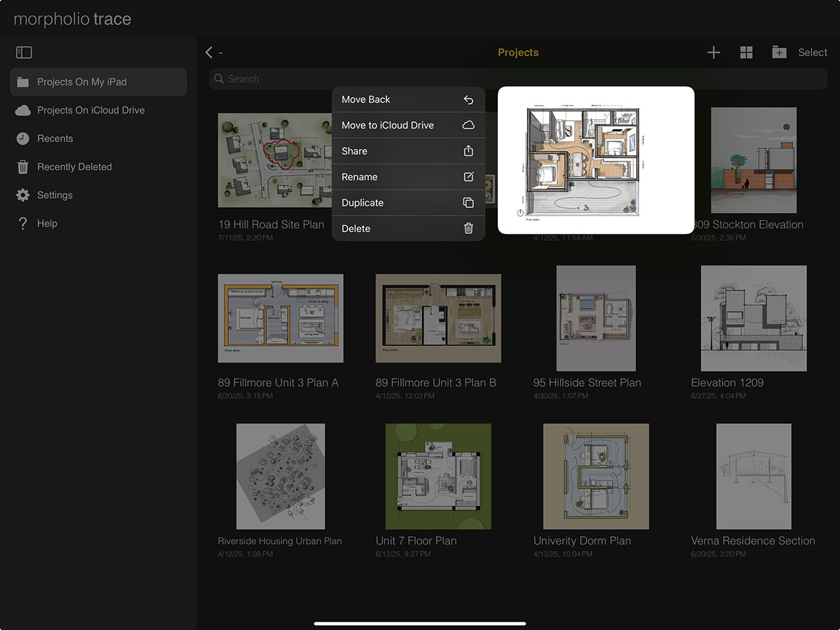Create a new folder icon
The image size is (840, 630).
point(779,52)
